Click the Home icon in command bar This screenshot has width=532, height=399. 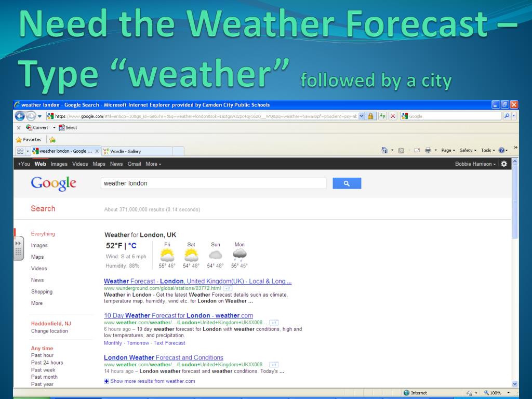384,150
